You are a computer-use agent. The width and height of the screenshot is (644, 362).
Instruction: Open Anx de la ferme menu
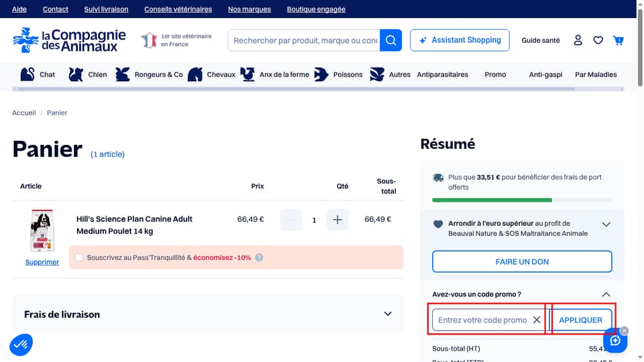[284, 74]
